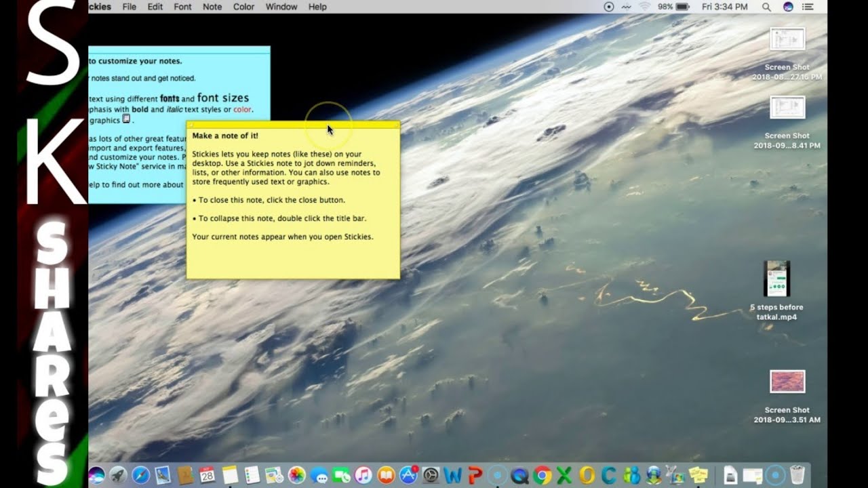
Task: Open Photos app in the Dock
Action: (x=296, y=475)
